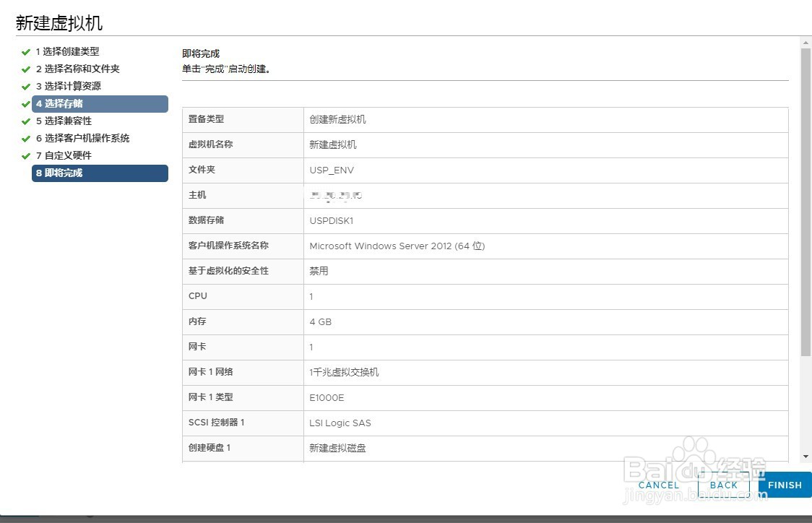Select the 数据存储 USPDISK1 row
812x523 pixels.
pyautogui.click(x=484, y=220)
